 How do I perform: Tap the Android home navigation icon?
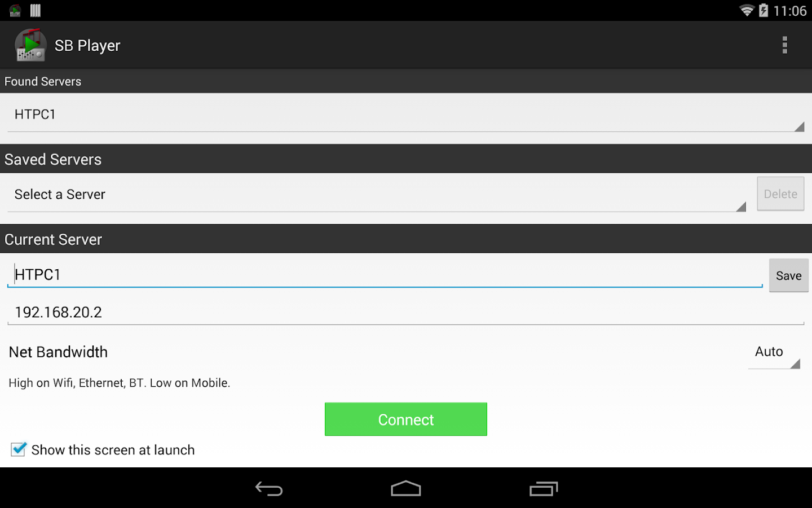point(406,488)
